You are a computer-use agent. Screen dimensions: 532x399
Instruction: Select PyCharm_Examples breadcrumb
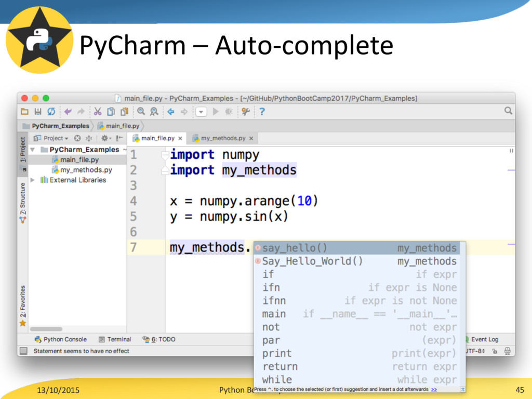point(56,126)
